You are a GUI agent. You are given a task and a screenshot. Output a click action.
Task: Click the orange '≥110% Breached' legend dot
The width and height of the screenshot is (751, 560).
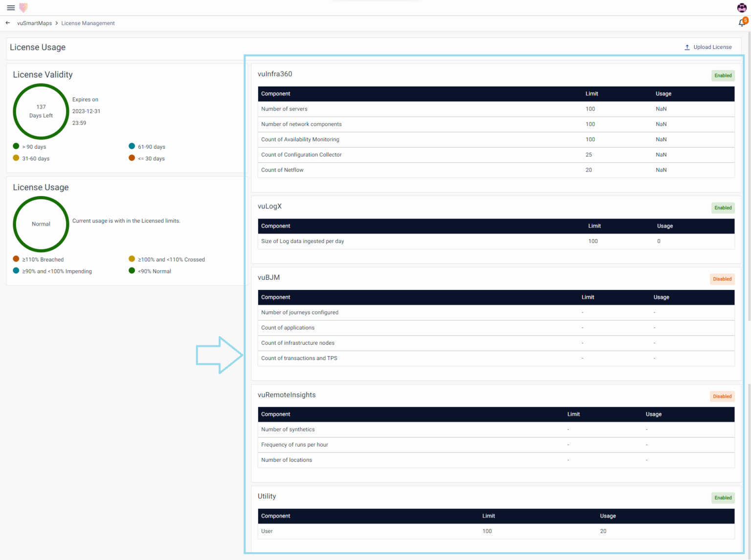tap(16, 259)
